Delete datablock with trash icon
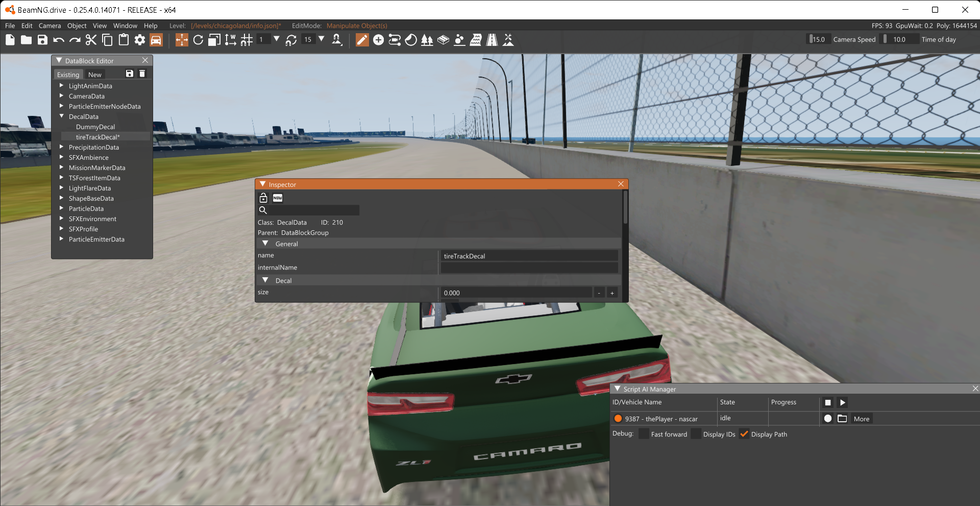The image size is (980, 506). (142, 74)
